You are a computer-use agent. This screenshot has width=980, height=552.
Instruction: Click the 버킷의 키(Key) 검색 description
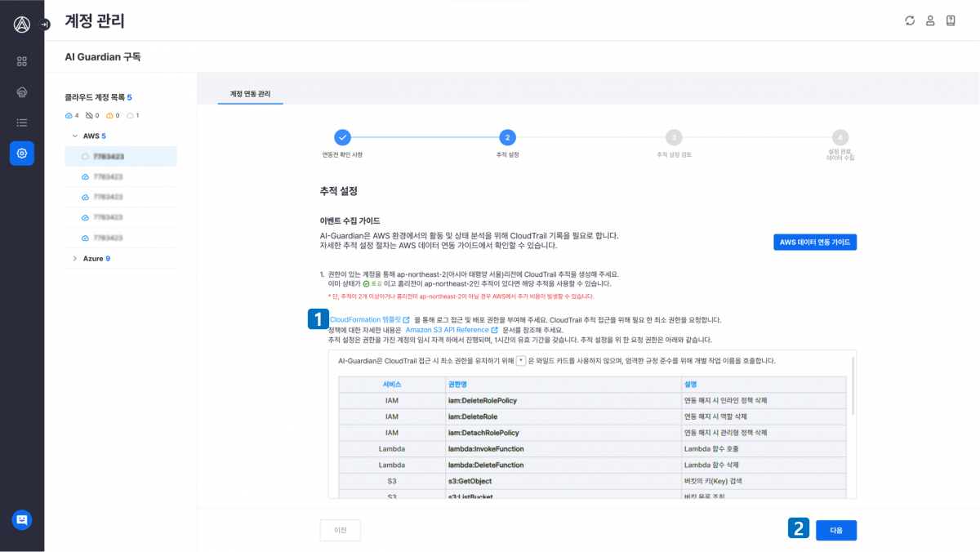715,480
